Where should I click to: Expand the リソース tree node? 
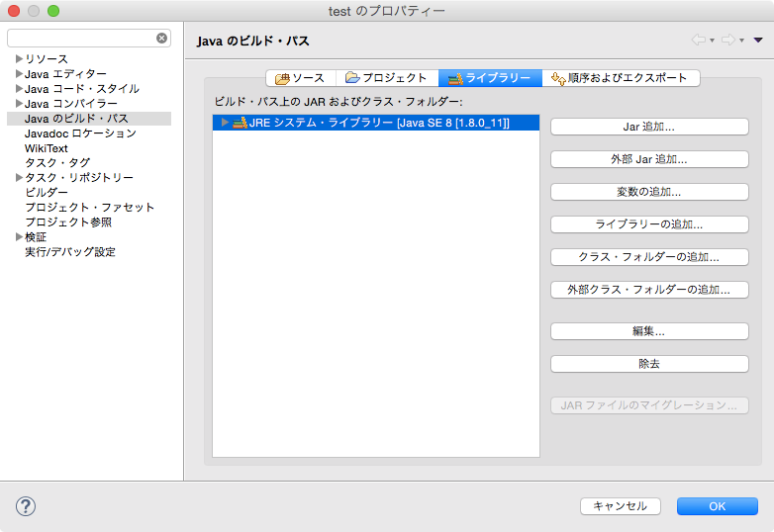pyautogui.click(x=19, y=59)
